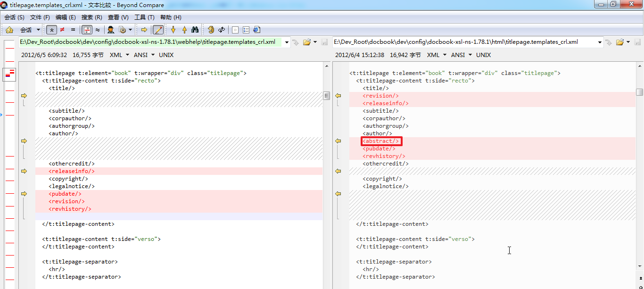Open left pane XML format dropdown
This screenshot has height=289, width=644.
point(119,55)
